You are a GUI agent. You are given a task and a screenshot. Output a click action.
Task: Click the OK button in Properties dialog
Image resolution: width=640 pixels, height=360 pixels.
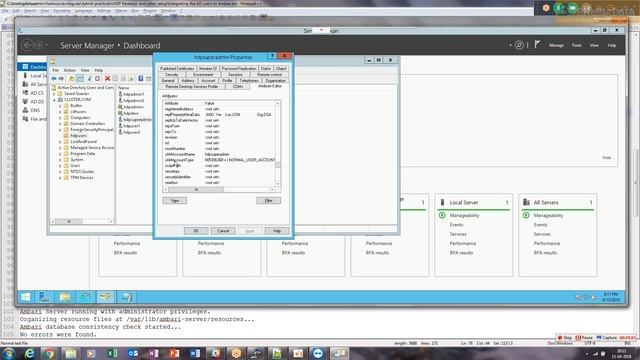(x=196, y=231)
